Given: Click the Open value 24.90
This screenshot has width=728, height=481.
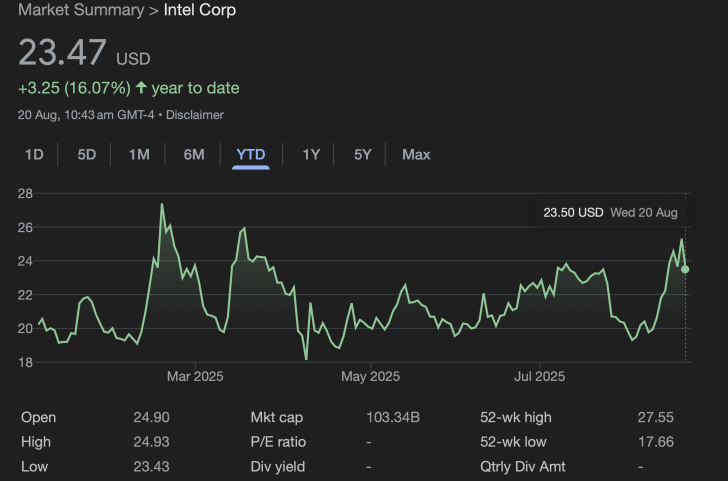Looking at the screenshot, I should click(151, 417).
